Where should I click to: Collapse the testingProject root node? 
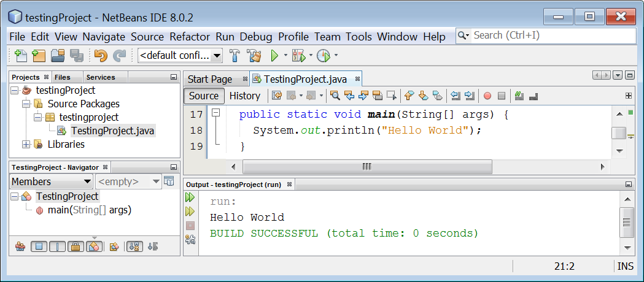(x=15, y=90)
